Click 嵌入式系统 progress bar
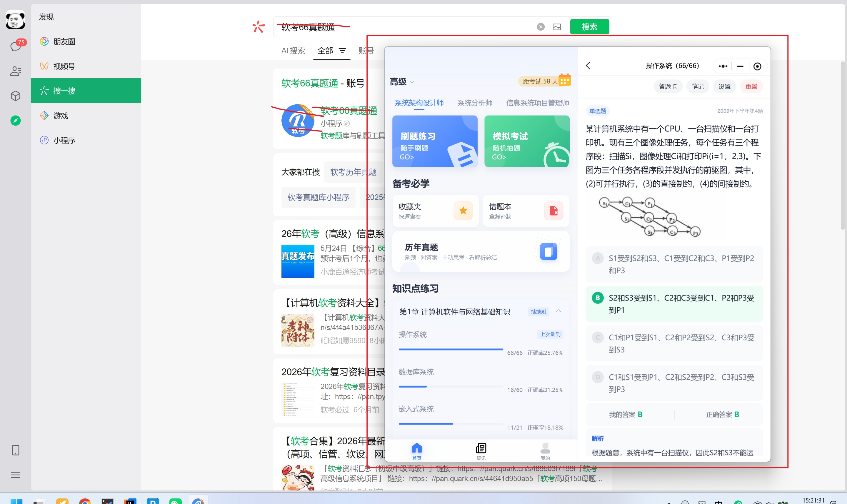Image resolution: width=847 pixels, height=504 pixels. [x=451, y=423]
